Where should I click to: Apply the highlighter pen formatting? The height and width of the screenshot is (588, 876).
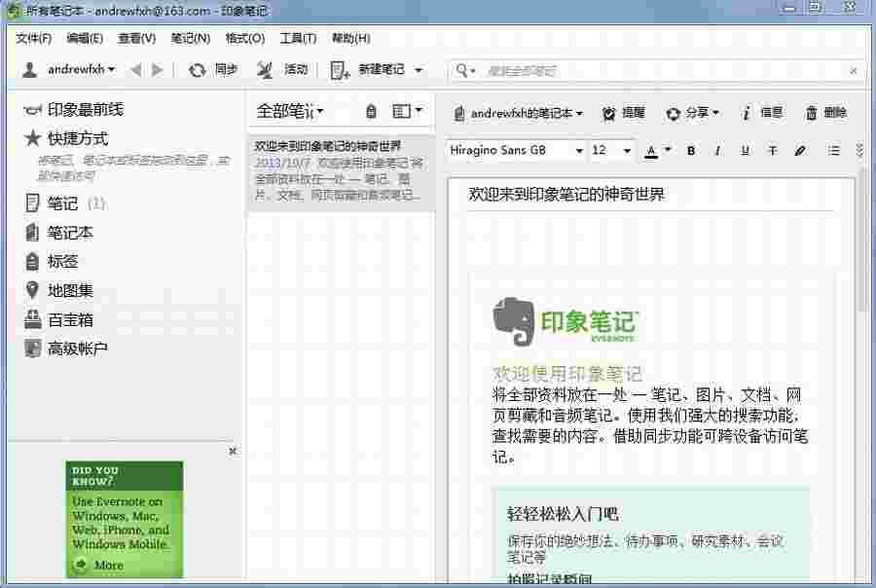800,151
